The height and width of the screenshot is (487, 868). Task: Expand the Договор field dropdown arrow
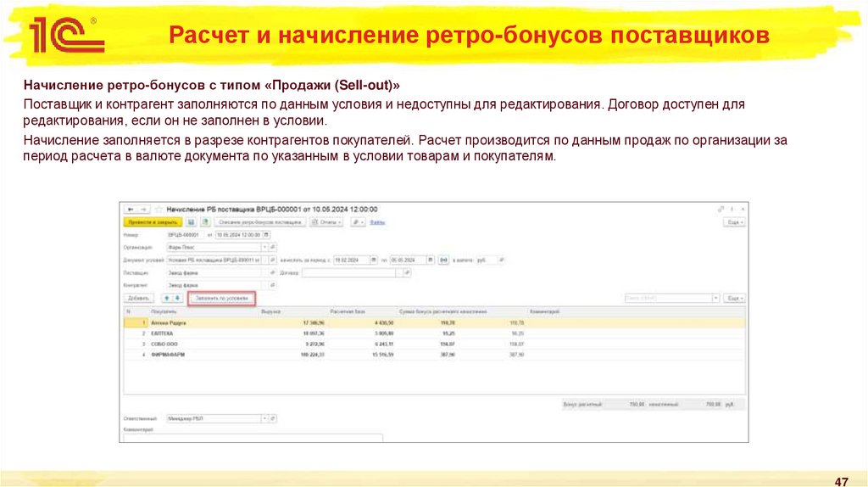click(x=399, y=272)
